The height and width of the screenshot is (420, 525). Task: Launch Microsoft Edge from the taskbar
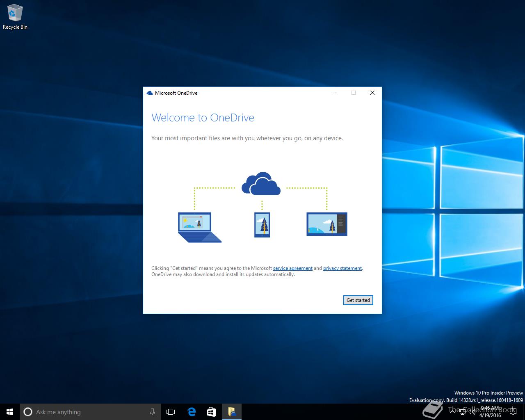(192, 412)
